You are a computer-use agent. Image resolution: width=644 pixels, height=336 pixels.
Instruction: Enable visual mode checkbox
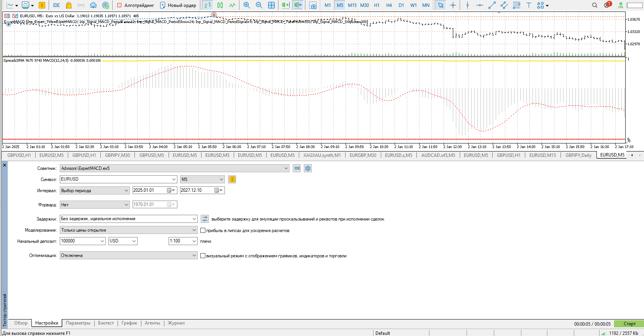click(203, 256)
